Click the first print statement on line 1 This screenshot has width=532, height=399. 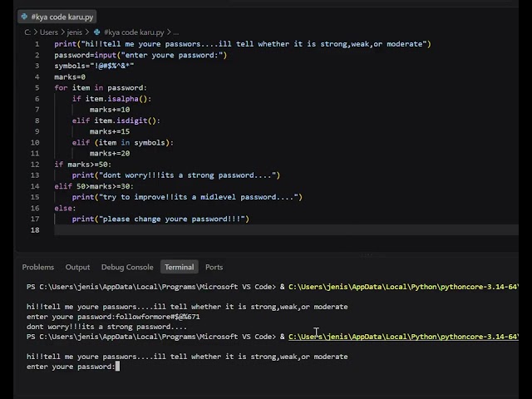coord(243,44)
